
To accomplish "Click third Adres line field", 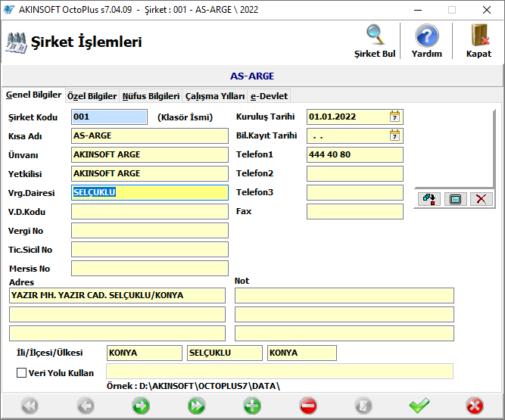I will tap(117, 334).
